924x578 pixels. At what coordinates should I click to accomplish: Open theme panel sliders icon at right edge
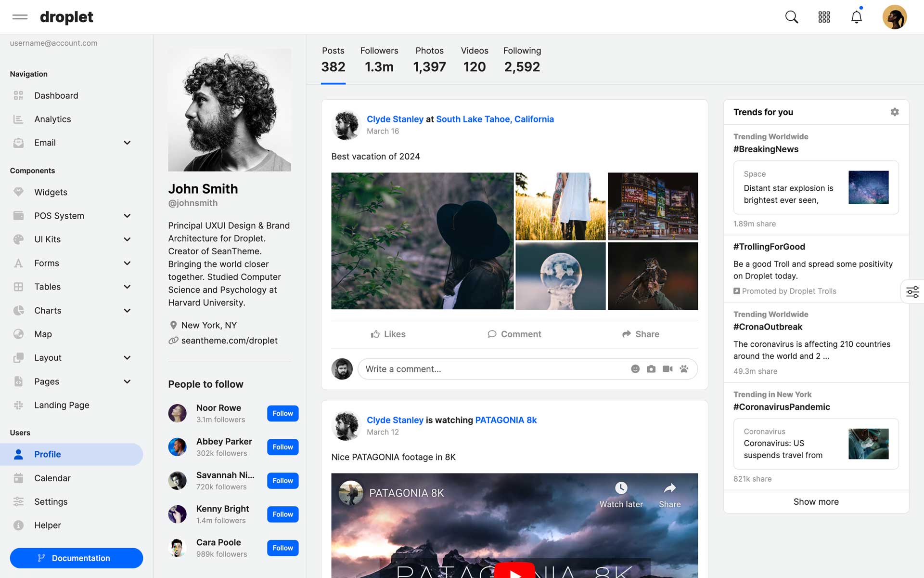(x=912, y=292)
